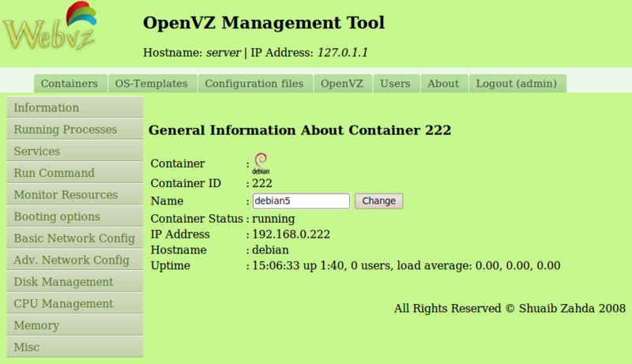Screen dimensions: 632x364
Task: Open Monitor Resources
Action: pos(75,194)
